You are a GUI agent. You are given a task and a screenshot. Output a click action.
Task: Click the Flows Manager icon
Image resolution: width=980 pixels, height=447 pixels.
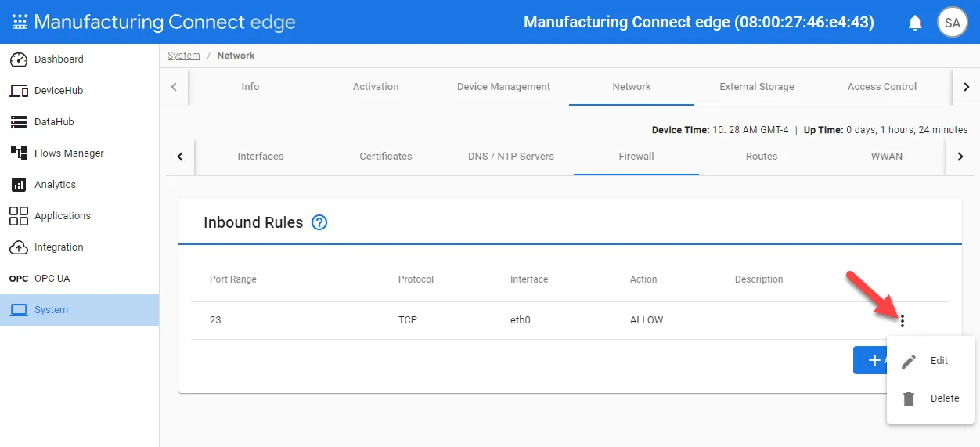point(19,153)
